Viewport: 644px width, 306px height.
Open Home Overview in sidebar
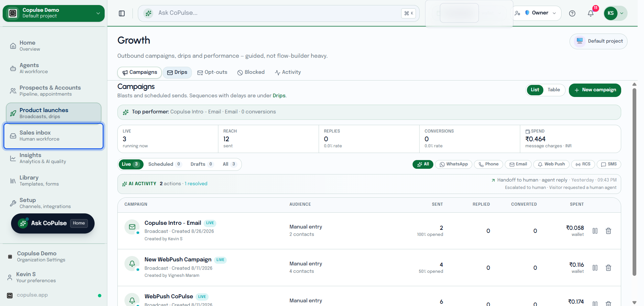54,46
